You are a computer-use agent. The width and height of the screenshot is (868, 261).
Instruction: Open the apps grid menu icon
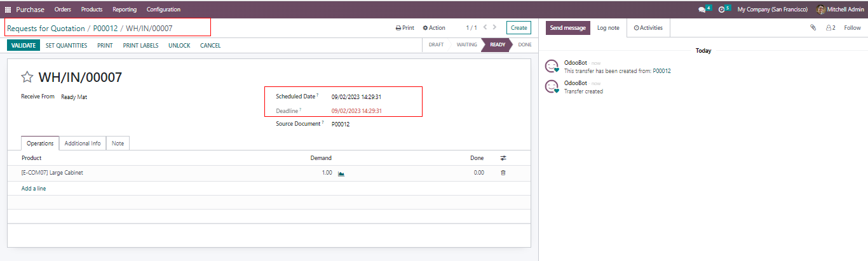(x=8, y=10)
